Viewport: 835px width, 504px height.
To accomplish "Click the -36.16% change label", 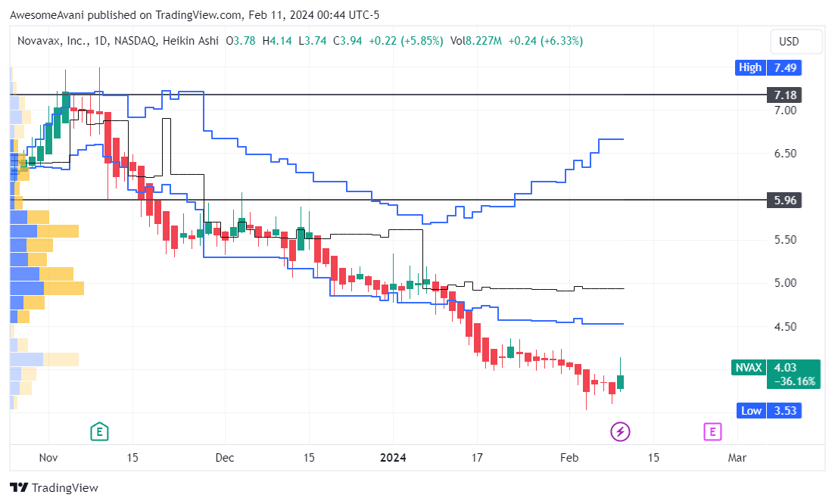I will click(x=794, y=381).
